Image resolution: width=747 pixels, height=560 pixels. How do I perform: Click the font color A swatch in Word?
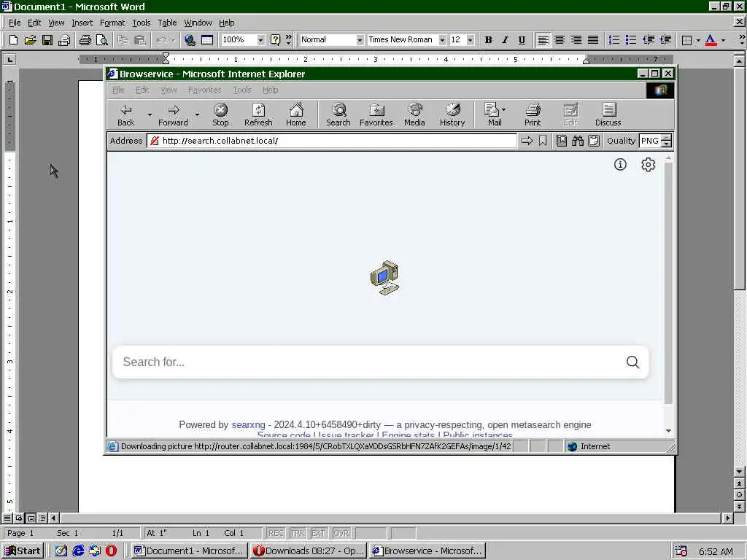[711, 40]
